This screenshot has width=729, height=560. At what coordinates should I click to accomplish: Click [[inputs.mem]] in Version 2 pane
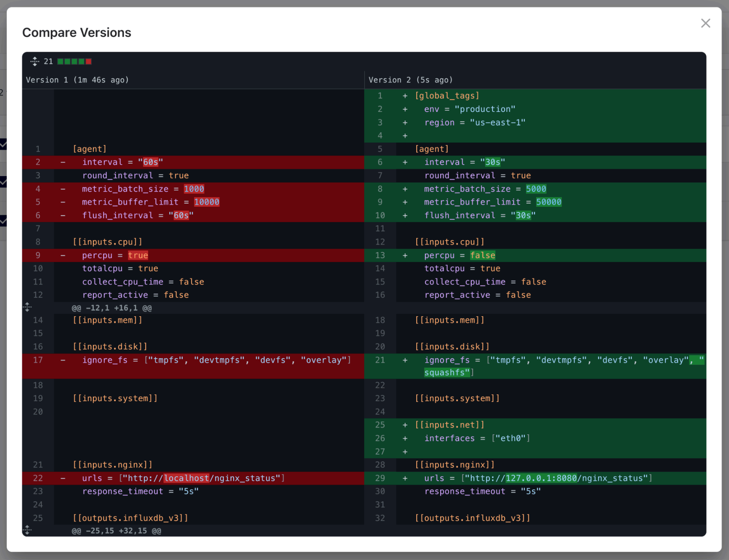point(450,320)
